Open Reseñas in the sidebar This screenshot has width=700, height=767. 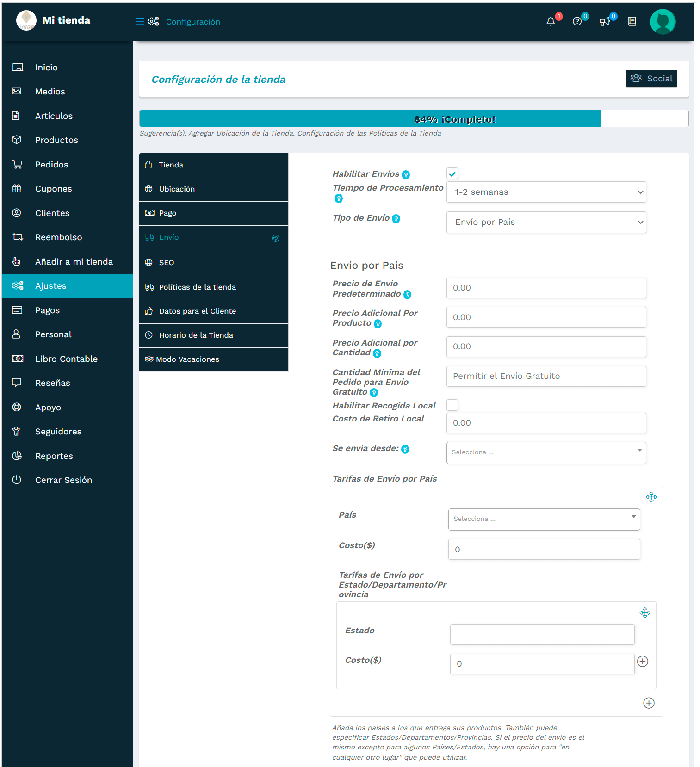[x=68, y=383]
